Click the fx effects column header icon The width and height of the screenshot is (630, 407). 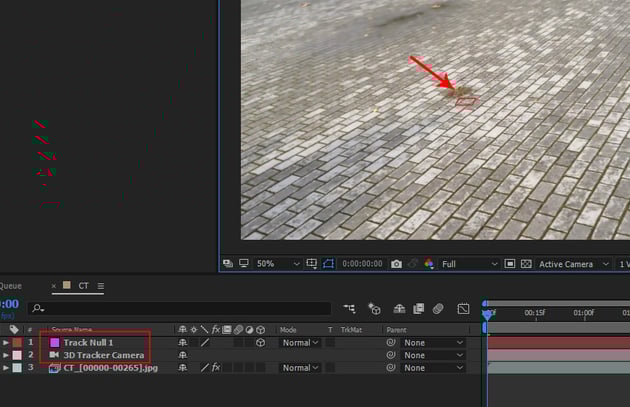click(216, 329)
